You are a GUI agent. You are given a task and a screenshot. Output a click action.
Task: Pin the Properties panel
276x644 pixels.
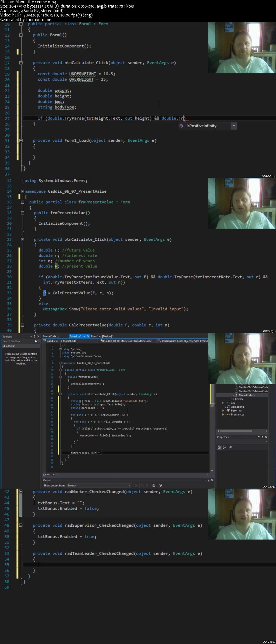(262, 437)
